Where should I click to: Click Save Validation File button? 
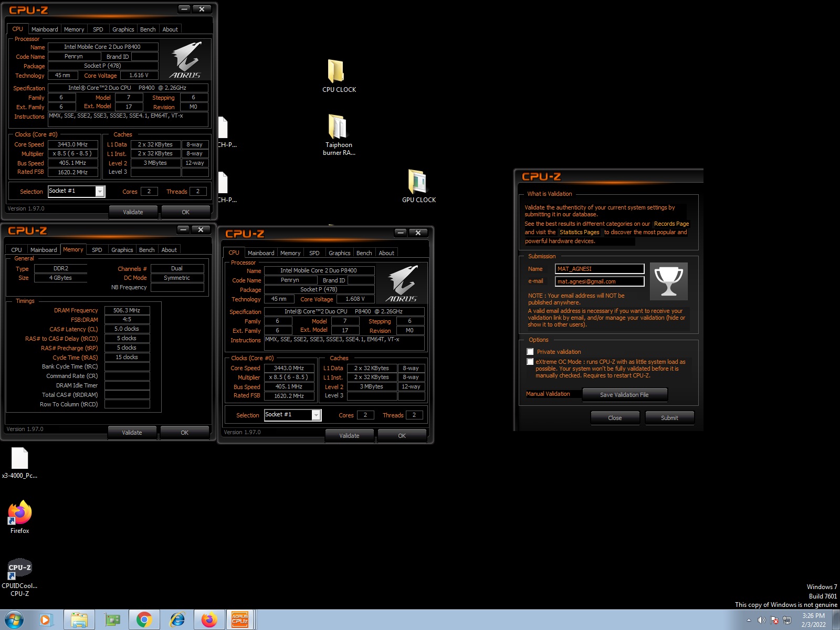tap(624, 395)
